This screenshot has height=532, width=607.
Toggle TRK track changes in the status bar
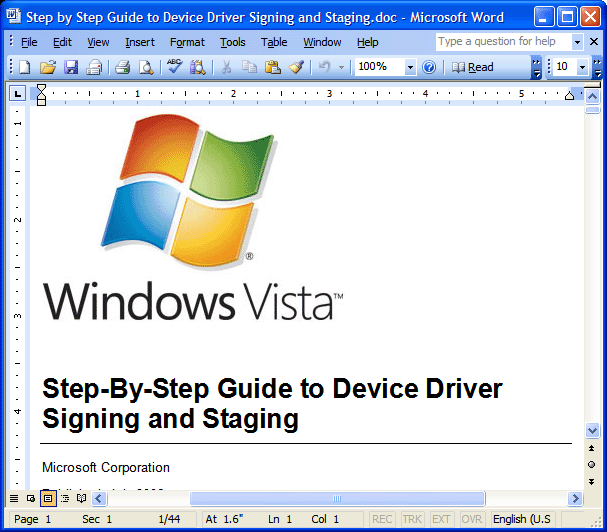412,520
